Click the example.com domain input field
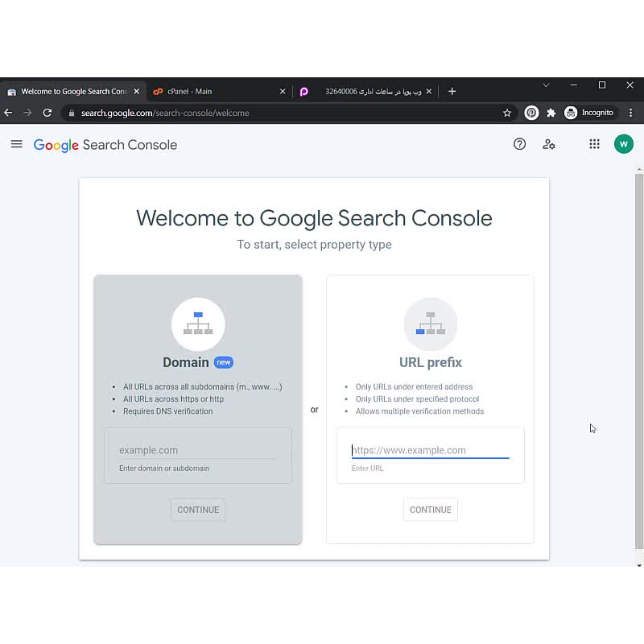The width and height of the screenshot is (644, 644). [197, 450]
